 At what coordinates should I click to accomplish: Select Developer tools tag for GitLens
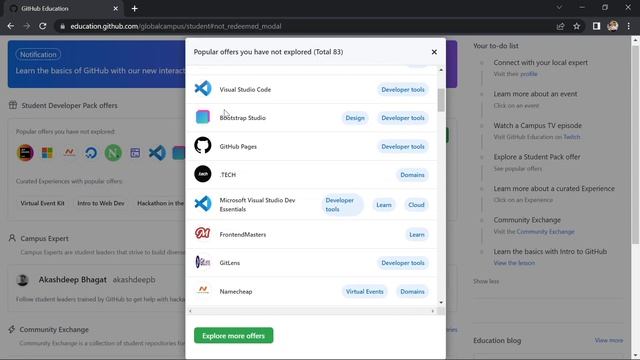point(402,263)
